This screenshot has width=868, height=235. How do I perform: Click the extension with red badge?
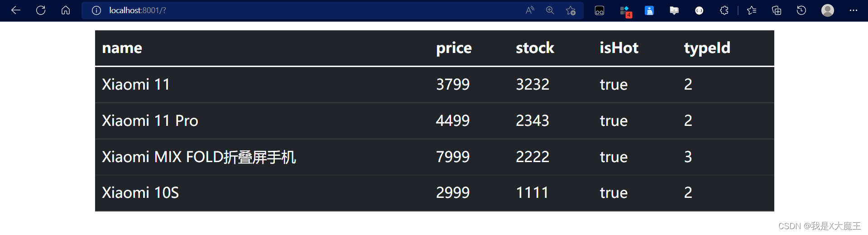(x=625, y=11)
